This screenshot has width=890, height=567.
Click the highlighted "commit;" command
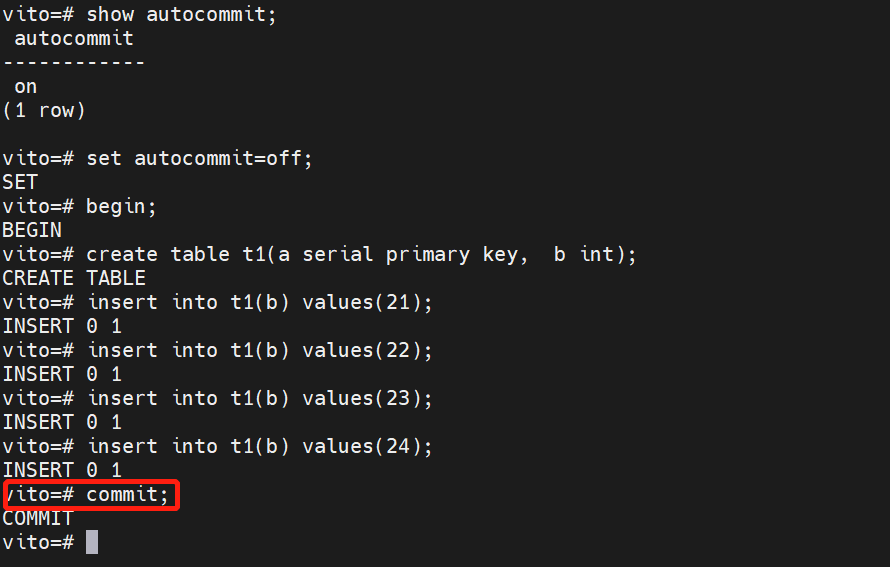point(127,494)
